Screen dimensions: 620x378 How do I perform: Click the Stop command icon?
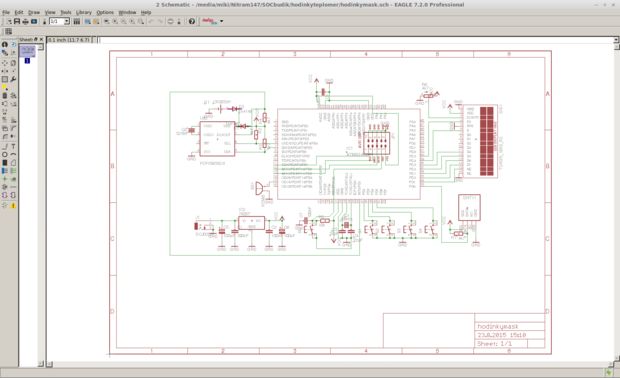pos(170,21)
